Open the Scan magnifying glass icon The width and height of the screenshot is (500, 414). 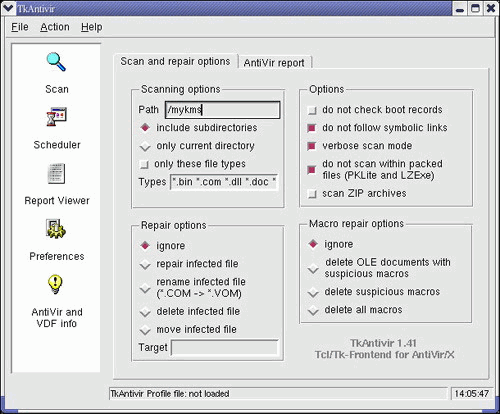point(56,62)
